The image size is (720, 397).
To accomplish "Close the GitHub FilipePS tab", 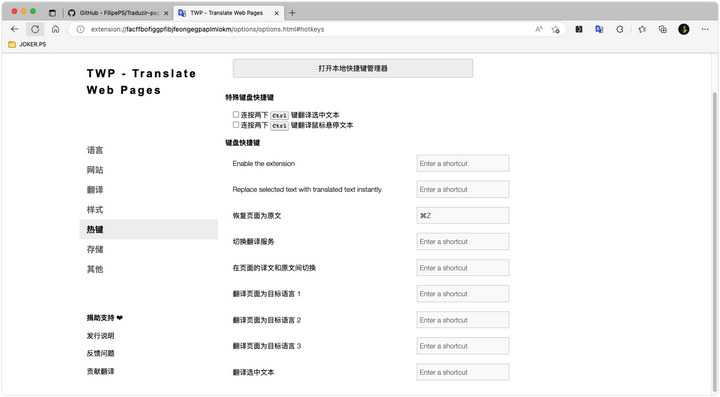I will coord(166,13).
